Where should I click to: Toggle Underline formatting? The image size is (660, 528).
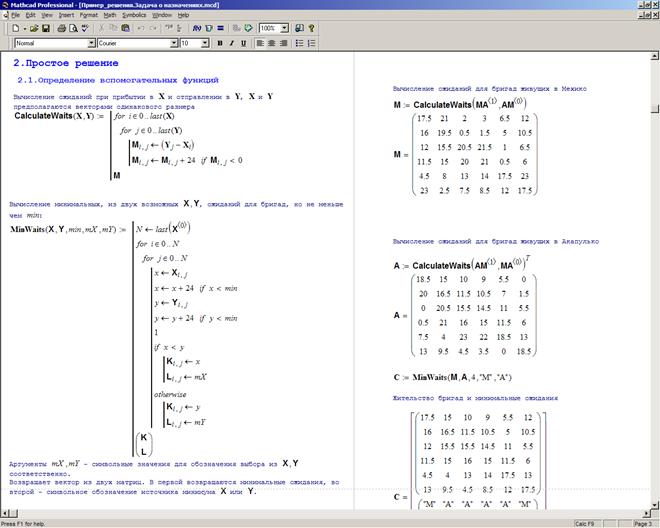pos(243,43)
